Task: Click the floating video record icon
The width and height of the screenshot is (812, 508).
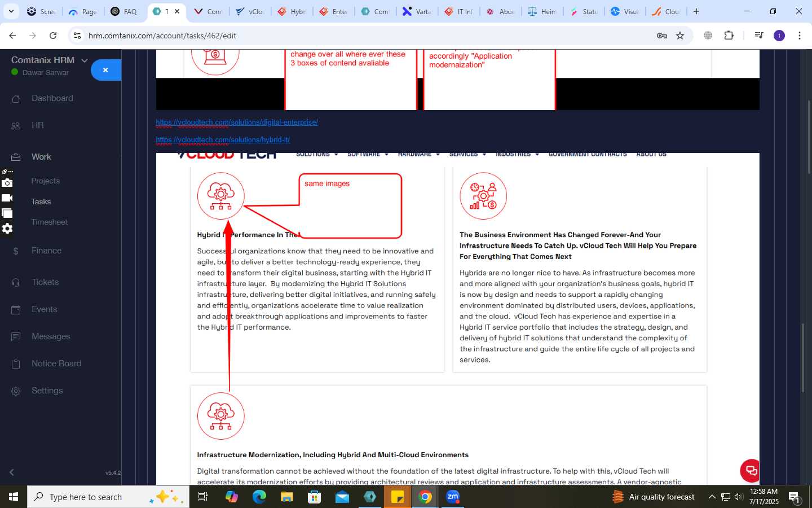Action: (7, 198)
